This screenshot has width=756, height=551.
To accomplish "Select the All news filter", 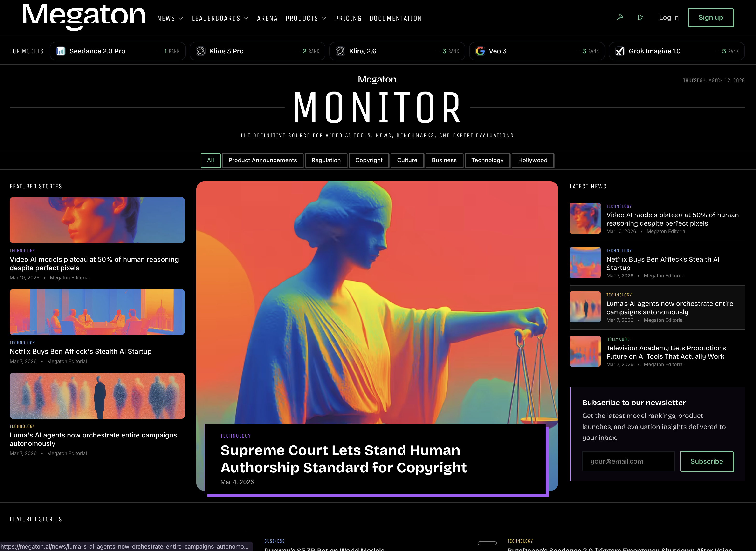I will [210, 160].
